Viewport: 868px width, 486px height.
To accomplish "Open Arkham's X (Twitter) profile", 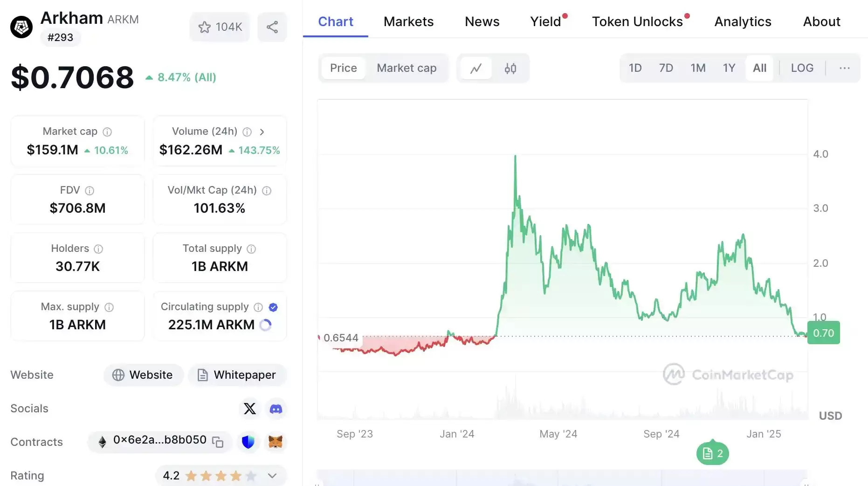I will pyautogui.click(x=250, y=409).
